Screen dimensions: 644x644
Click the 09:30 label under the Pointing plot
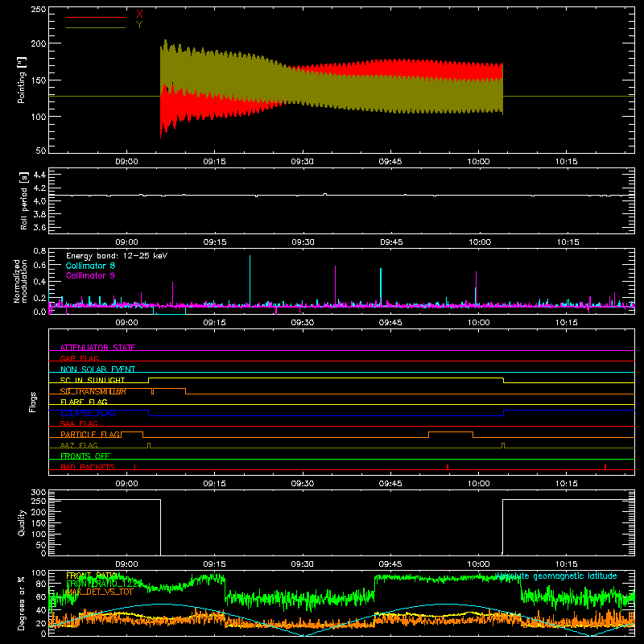pyautogui.click(x=303, y=162)
